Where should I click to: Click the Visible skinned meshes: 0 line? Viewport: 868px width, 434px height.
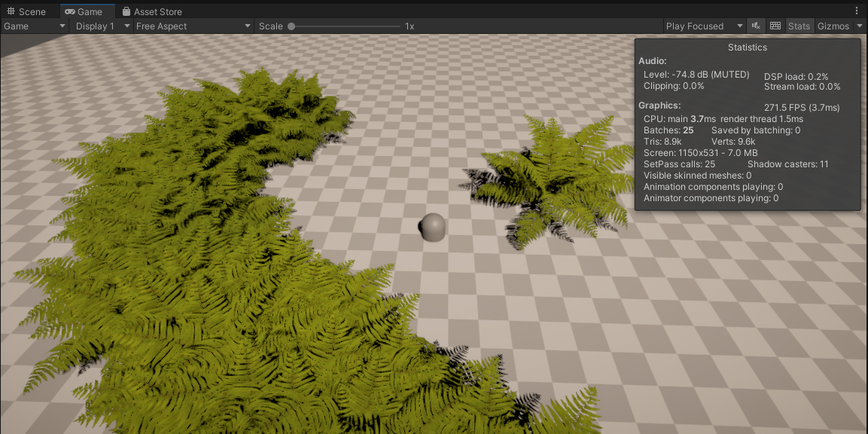tap(698, 176)
